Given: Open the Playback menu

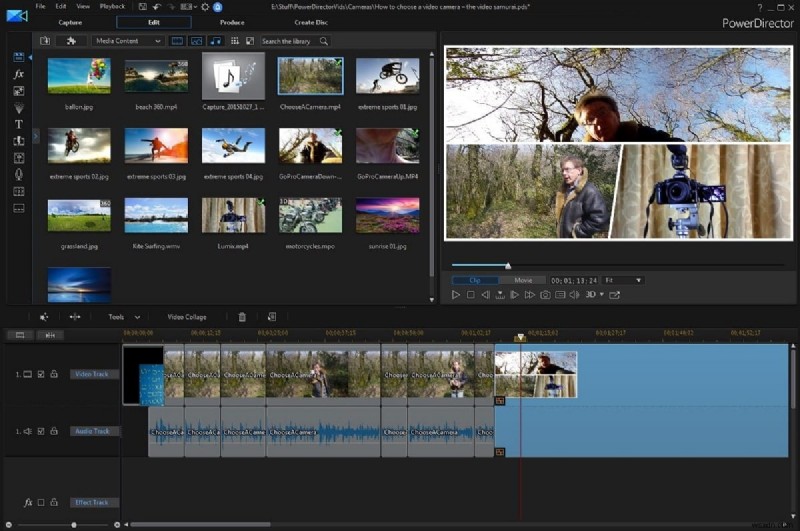Looking at the screenshot, I should pos(112,6).
